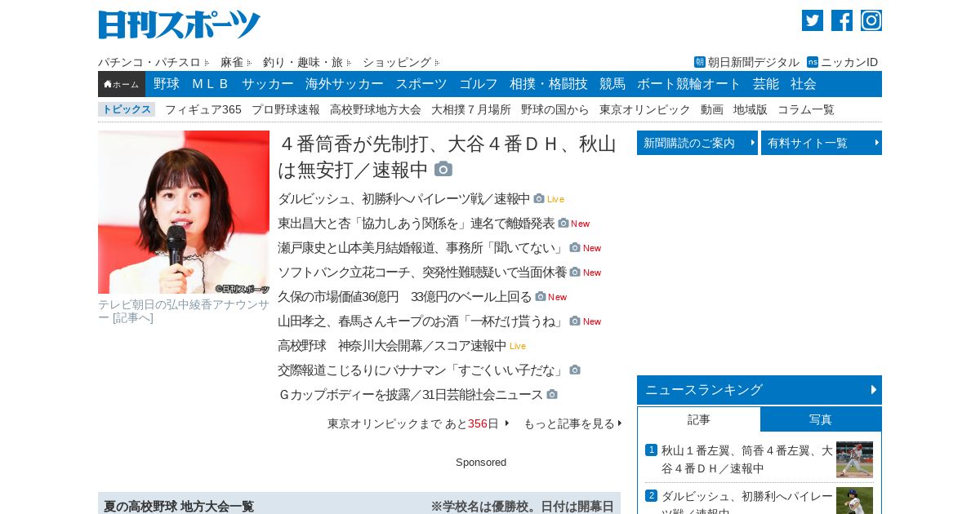Open 夏の高校野球 地方大会一覧 heading
Screen dimensions: 980x514
coord(179,507)
